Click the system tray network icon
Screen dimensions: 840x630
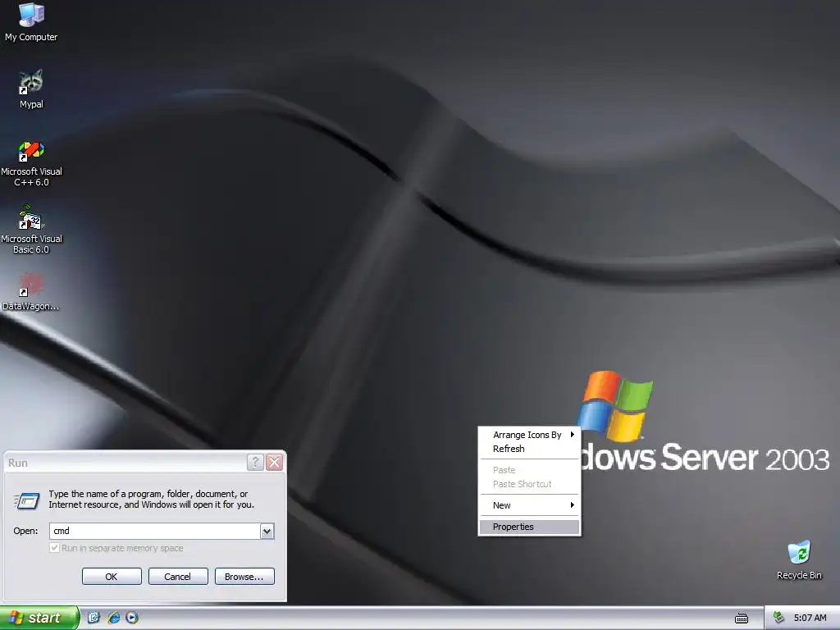(x=779, y=618)
